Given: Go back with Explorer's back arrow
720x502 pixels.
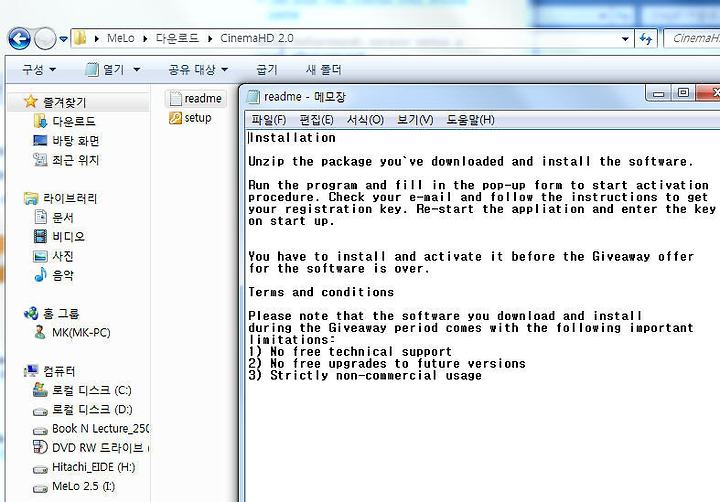Looking at the screenshot, I should 19,39.
